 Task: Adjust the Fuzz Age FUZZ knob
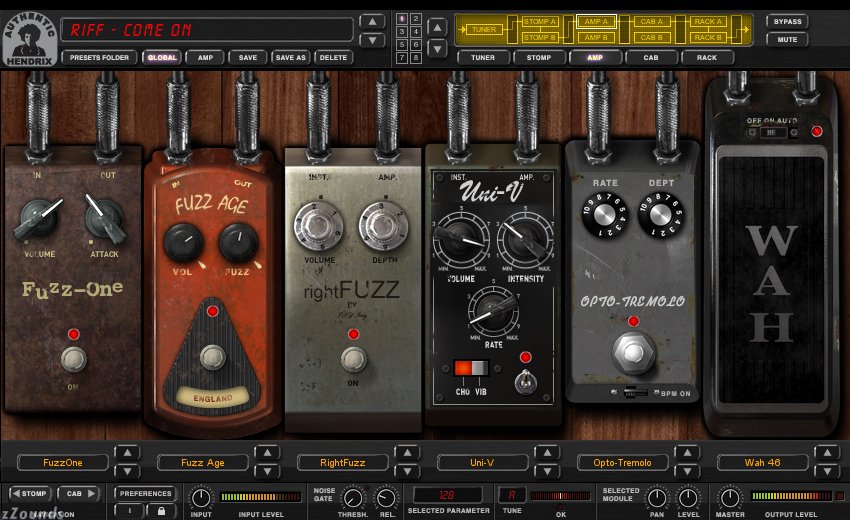[238, 243]
